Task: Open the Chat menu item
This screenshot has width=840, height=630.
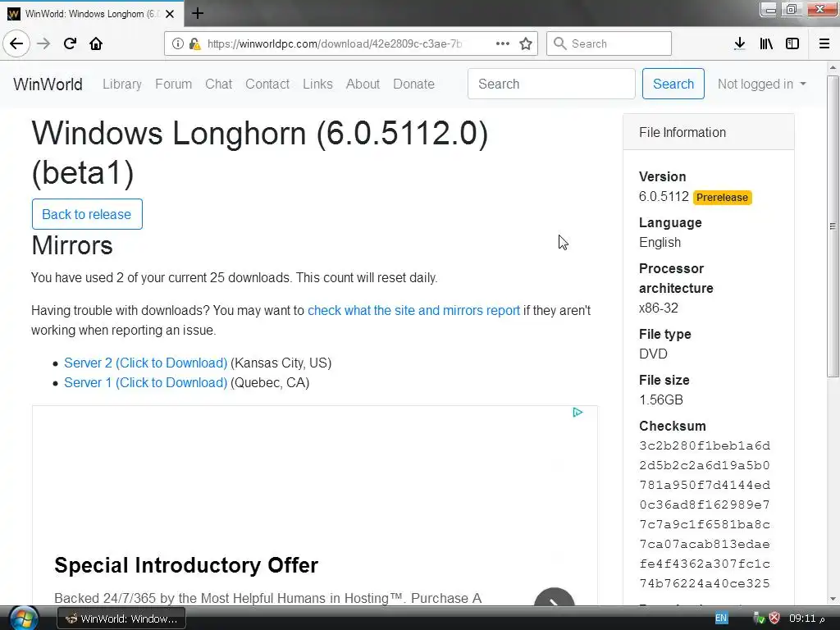Action: click(218, 84)
